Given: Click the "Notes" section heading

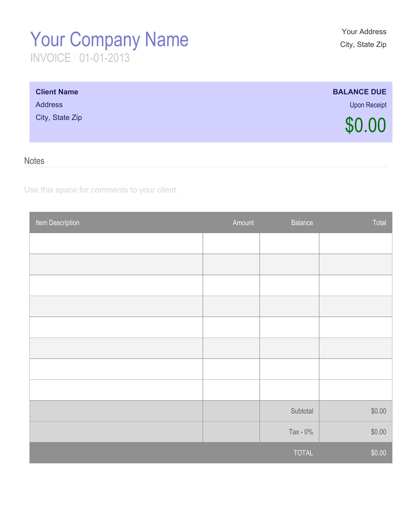Looking at the screenshot, I should [x=34, y=161].
